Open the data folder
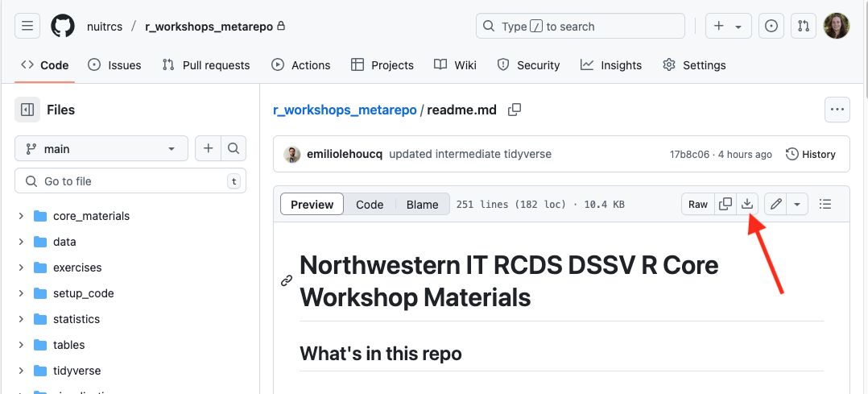 tap(64, 242)
